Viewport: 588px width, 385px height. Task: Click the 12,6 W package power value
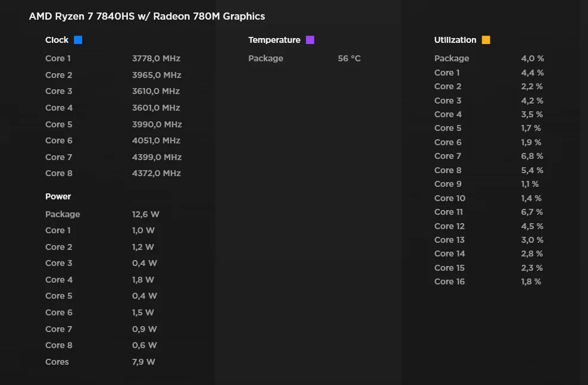coord(146,214)
